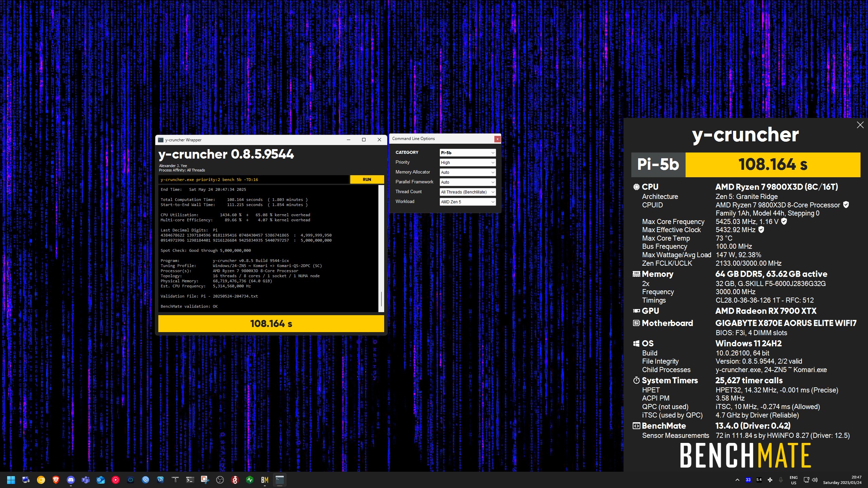Viewport: 868px width, 488px height.
Task: Open the fan control tray icon
Action: [770, 480]
